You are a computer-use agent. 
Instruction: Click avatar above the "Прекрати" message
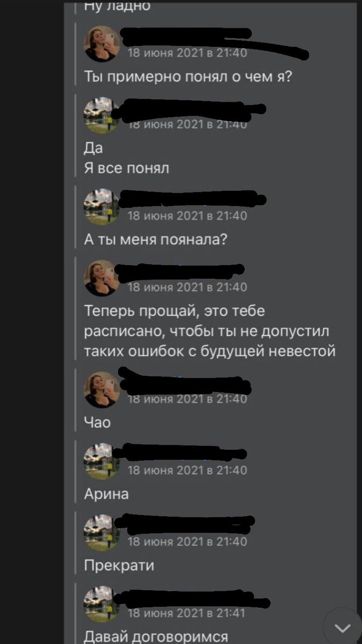point(102,533)
